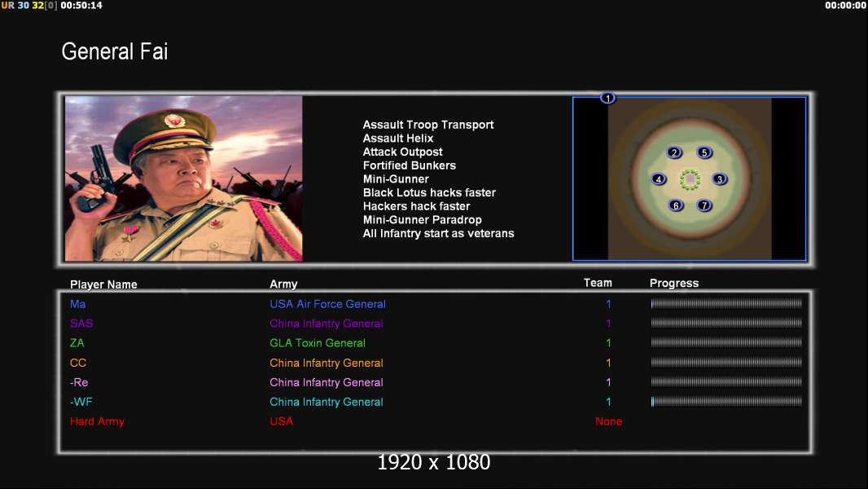Select player name 'ZA'

coord(77,343)
